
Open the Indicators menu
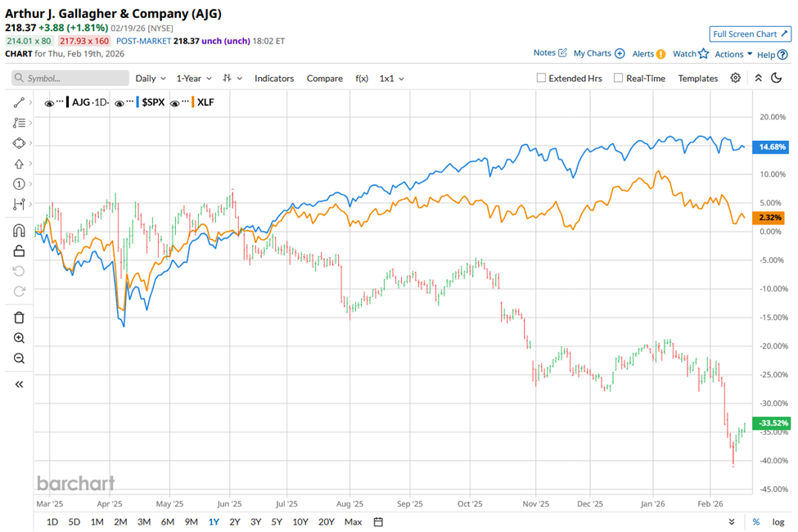pyautogui.click(x=273, y=79)
